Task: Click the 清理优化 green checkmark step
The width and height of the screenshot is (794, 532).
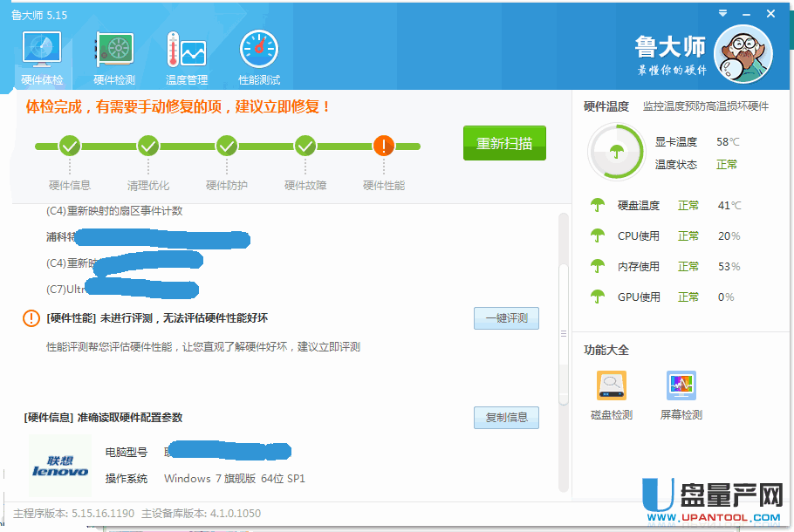Action: [148, 146]
